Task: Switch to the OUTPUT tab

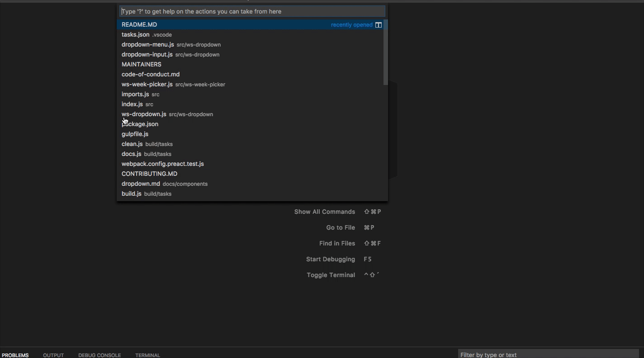Action: [x=53, y=355]
